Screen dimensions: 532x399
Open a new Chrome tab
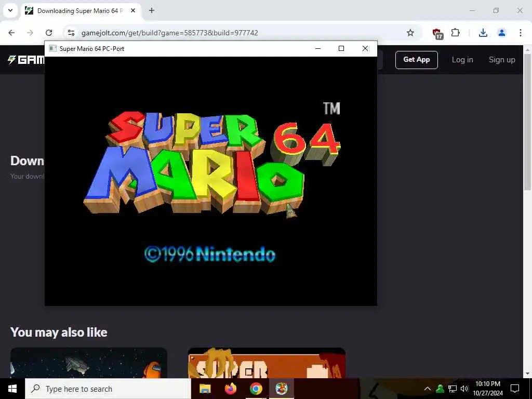pyautogui.click(x=152, y=11)
